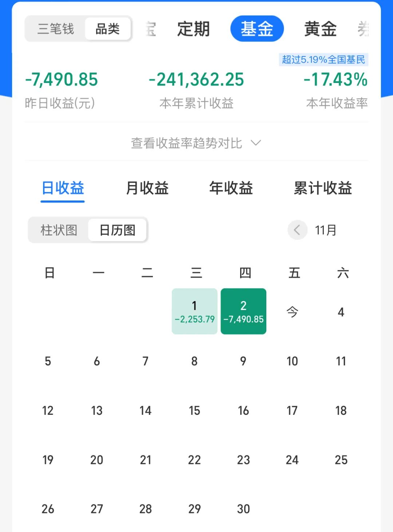Switch to 柱状图 view
This screenshot has height=532, width=393.
[x=59, y=230]
